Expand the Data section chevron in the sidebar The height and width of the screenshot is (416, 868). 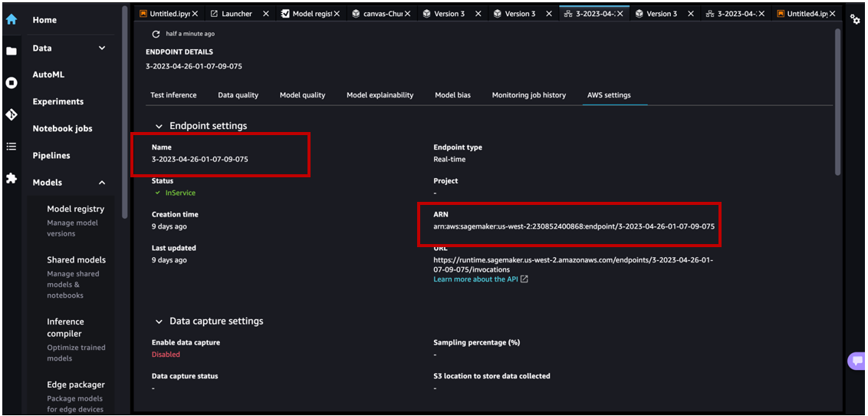[x=102, y=48]
